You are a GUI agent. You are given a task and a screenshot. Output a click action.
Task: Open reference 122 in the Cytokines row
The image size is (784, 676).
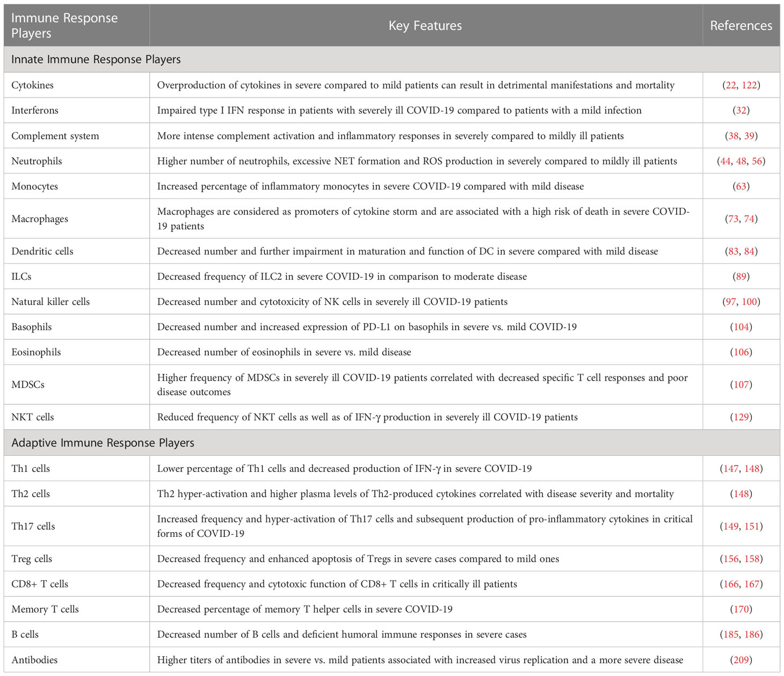point(749,85)
